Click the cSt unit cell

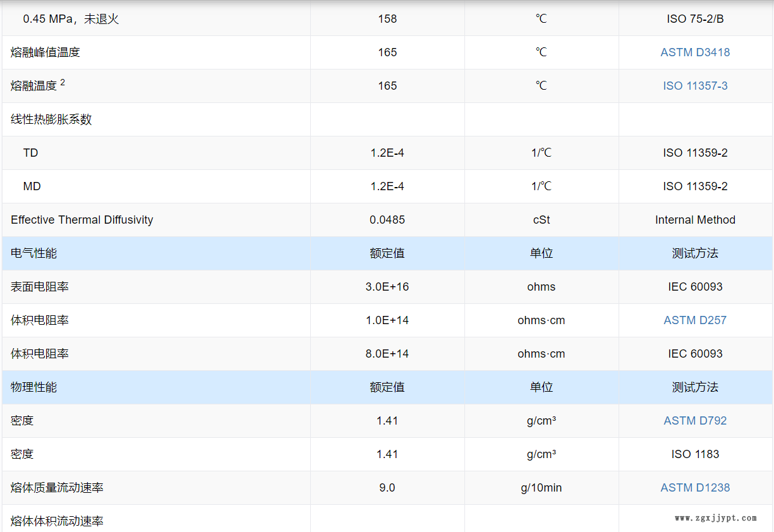(541, 220)
